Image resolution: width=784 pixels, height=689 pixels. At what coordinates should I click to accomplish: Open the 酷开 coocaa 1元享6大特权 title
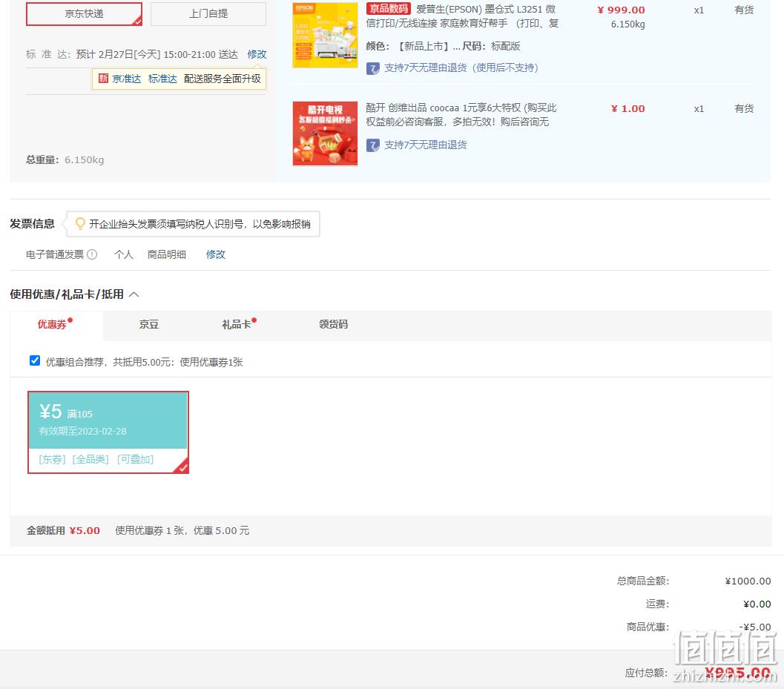click(461, 114)
